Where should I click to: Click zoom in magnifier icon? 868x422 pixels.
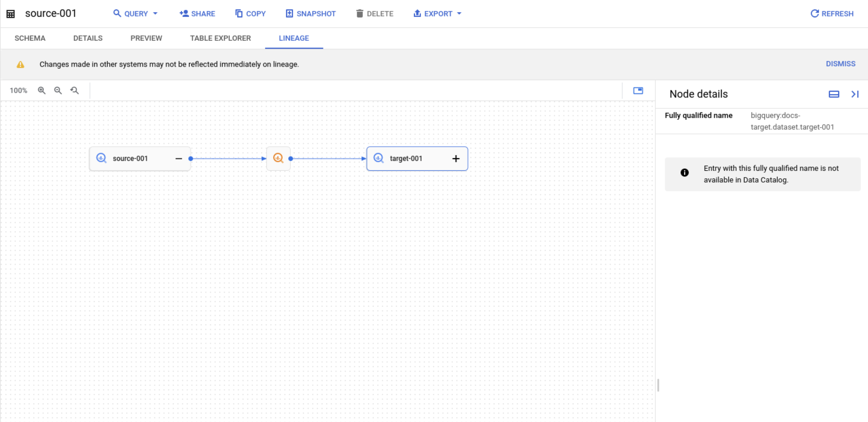pos(43,91)
